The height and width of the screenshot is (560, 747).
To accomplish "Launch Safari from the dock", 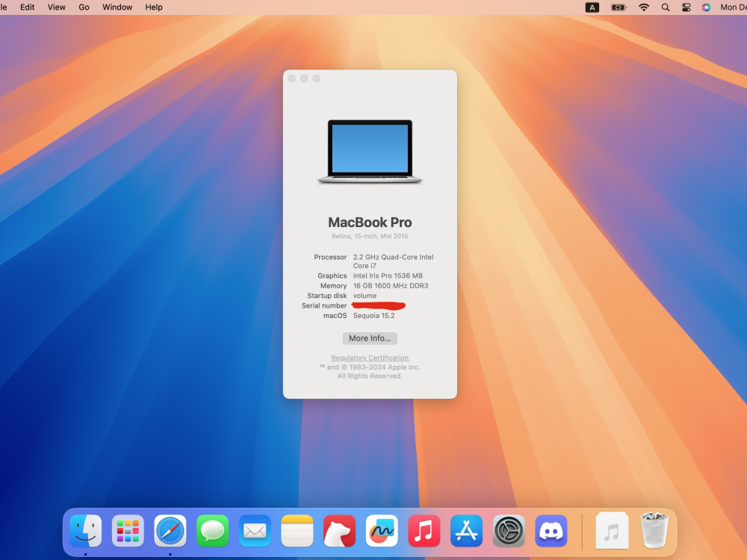I will pyautogui.click(x=170, y=530).
